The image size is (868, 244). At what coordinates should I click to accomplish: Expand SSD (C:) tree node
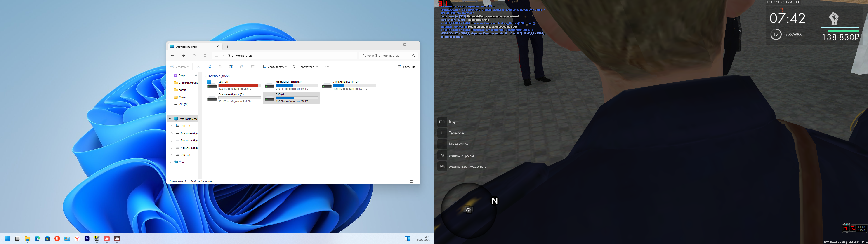point(172,126)
